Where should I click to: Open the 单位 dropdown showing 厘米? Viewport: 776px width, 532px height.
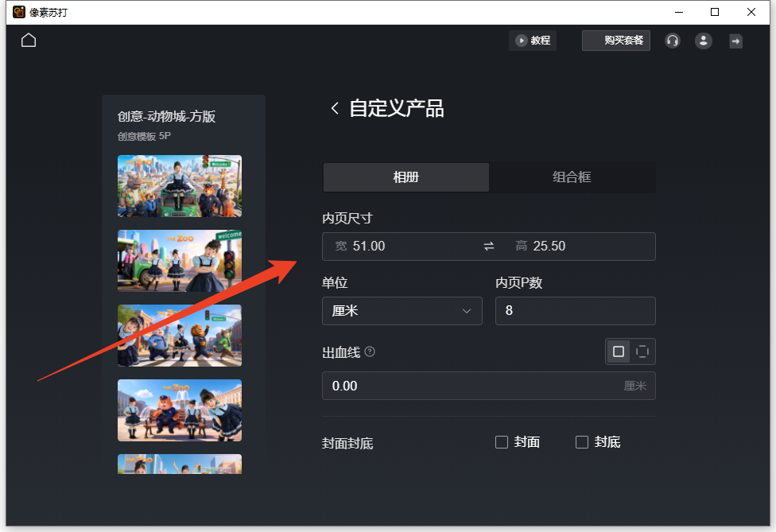tap(402, 311)
